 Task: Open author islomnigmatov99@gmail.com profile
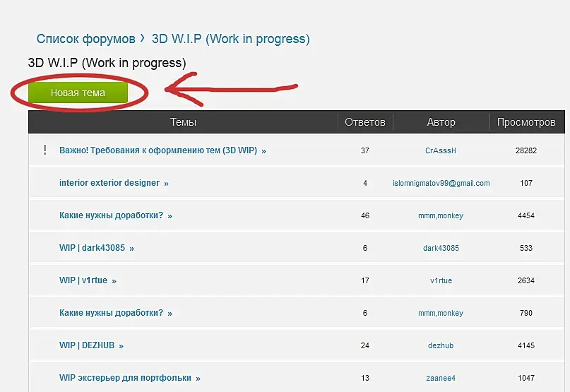[x=441, y=183]
